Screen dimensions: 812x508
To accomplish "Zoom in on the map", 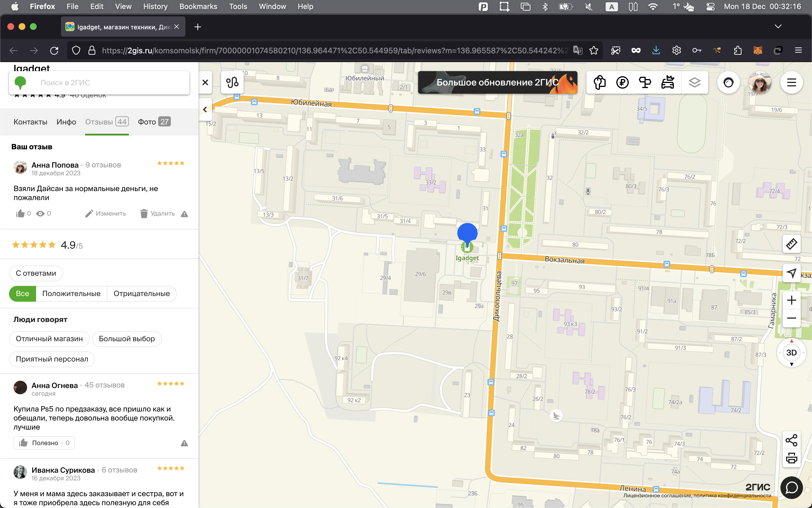I will 791,300.
